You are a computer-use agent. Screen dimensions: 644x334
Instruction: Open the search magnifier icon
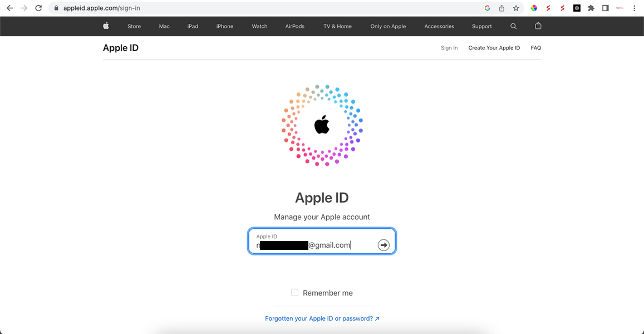[x=513, y=26]
